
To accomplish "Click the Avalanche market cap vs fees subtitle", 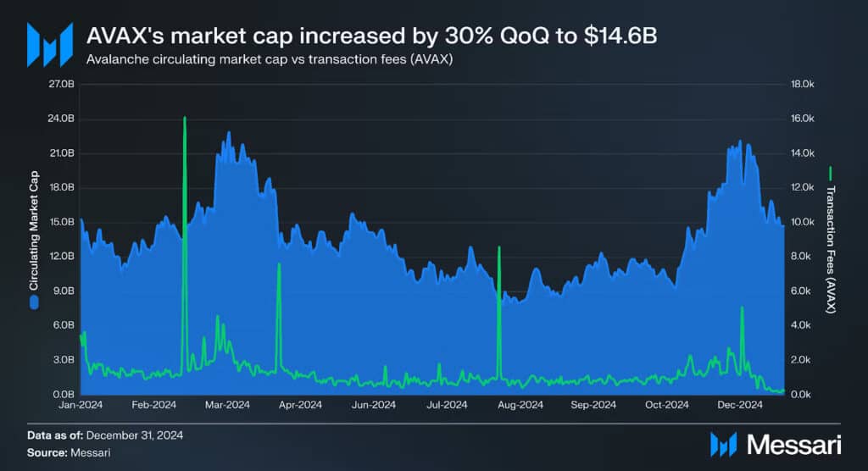I will (x=269, y=59).
